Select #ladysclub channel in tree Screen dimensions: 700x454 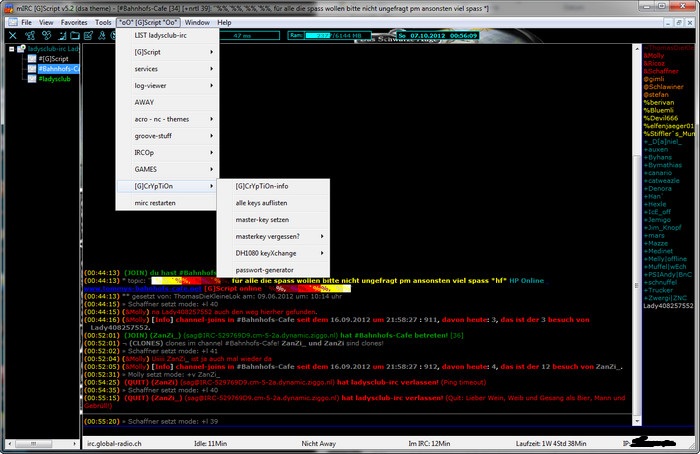pyautogui.click(x=54, y=79)
